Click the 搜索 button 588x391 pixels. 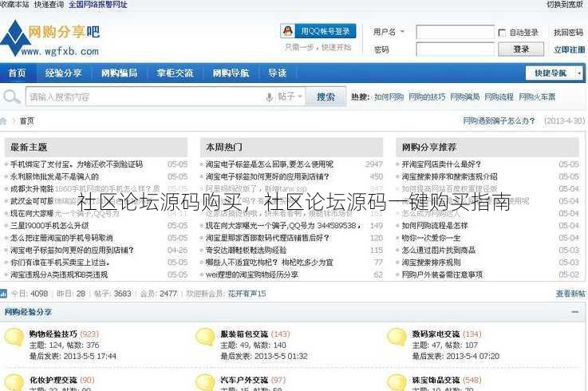326,97
